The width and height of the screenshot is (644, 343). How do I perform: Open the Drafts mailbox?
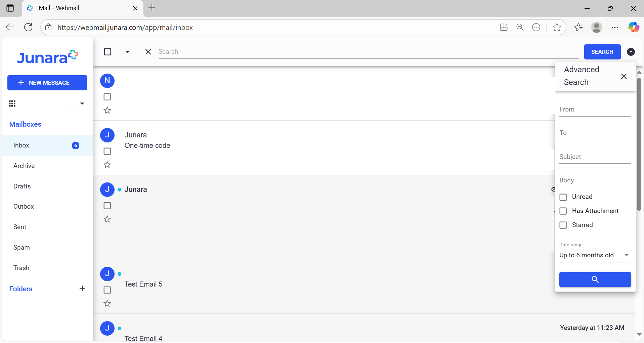point(47,186)
